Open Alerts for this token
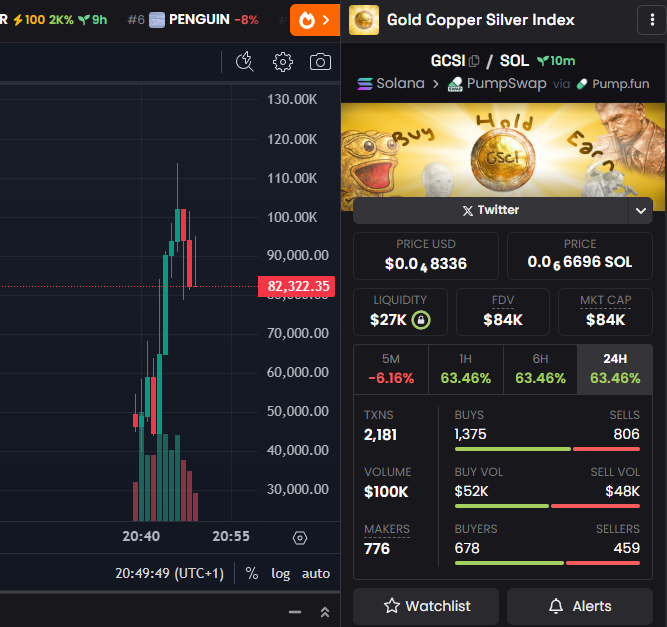This screenshot has height=627, width=667. pos(580,606)
